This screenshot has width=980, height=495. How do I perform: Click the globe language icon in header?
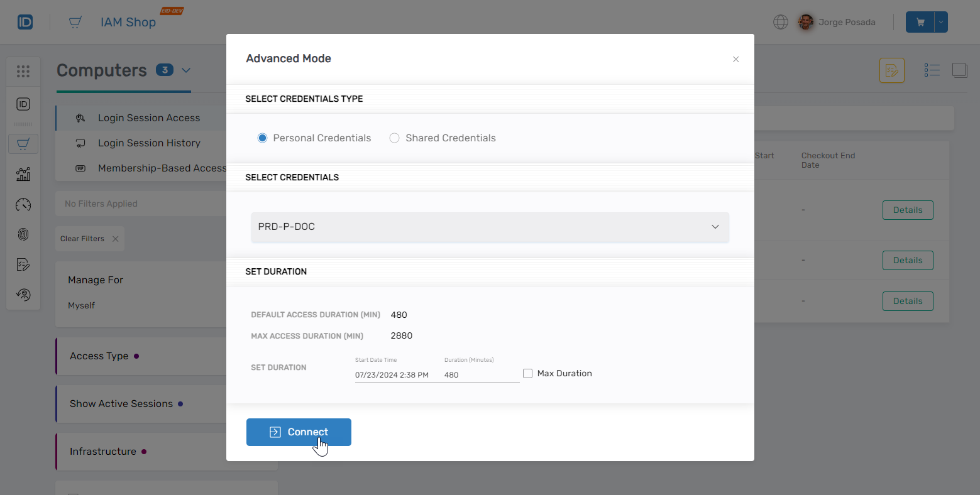point(780,21)
